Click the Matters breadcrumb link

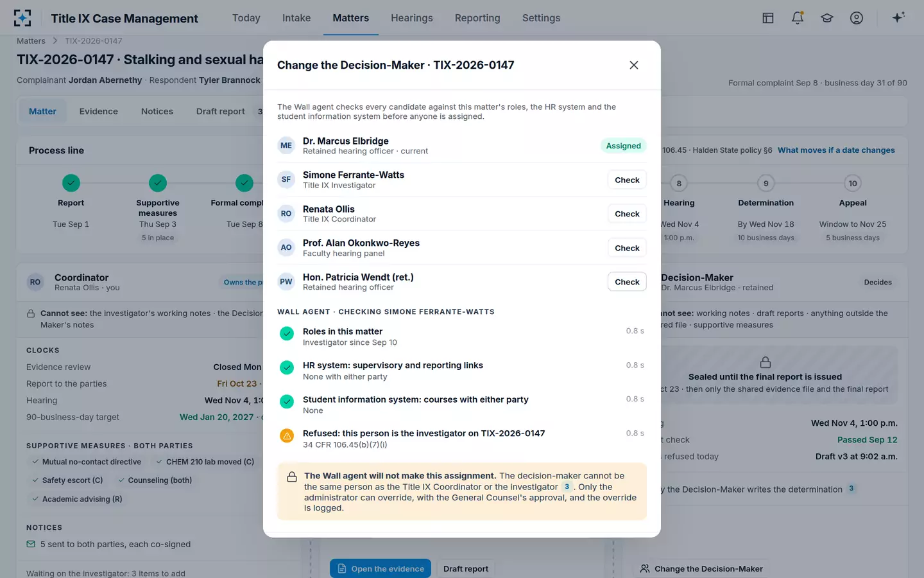click(x=31, y=41)
